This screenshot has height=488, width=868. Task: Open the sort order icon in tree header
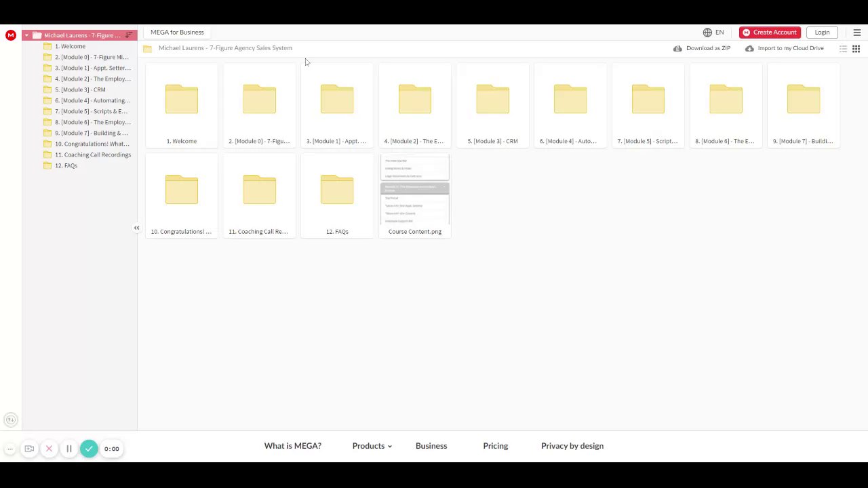pyautogui.click(x=128, y=35)
